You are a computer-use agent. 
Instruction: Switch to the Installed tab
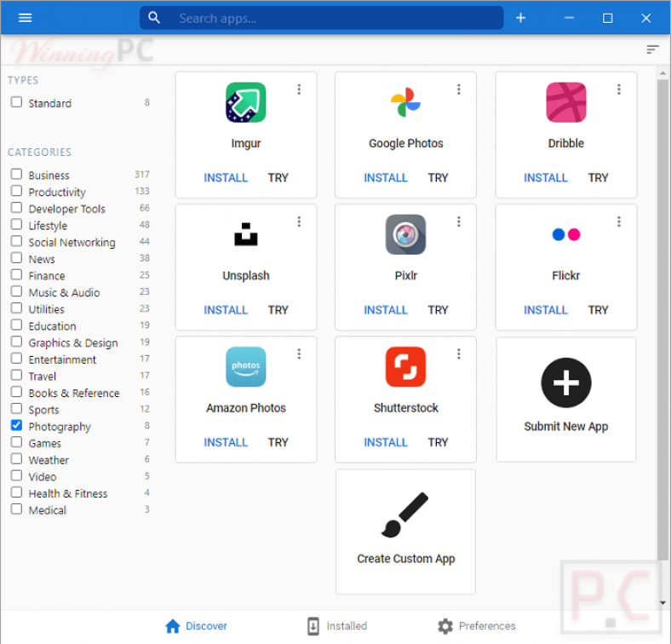[x=337, y=626]
